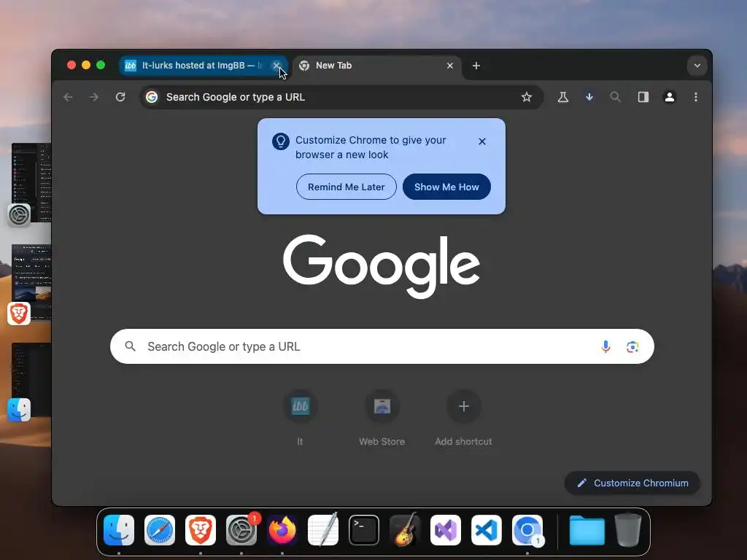The width and height of the screenshot is (747, 560).
Task: Open Chrome Labs flask icon
Action: click(563, 97)
